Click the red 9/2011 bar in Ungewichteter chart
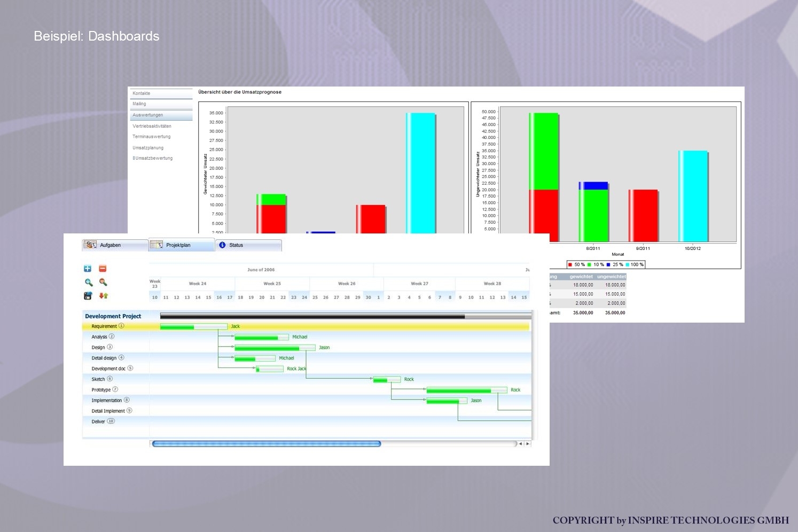The image size is (798, 532). coord(644,216)
